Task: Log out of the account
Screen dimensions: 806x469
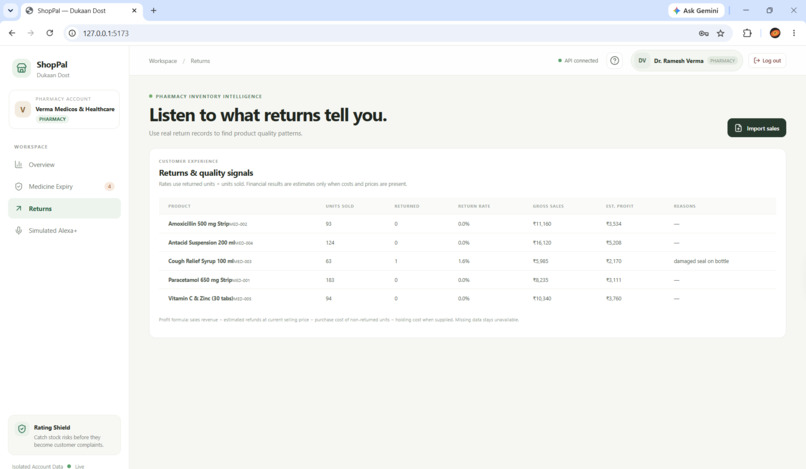Action: [x=767, y=61]
